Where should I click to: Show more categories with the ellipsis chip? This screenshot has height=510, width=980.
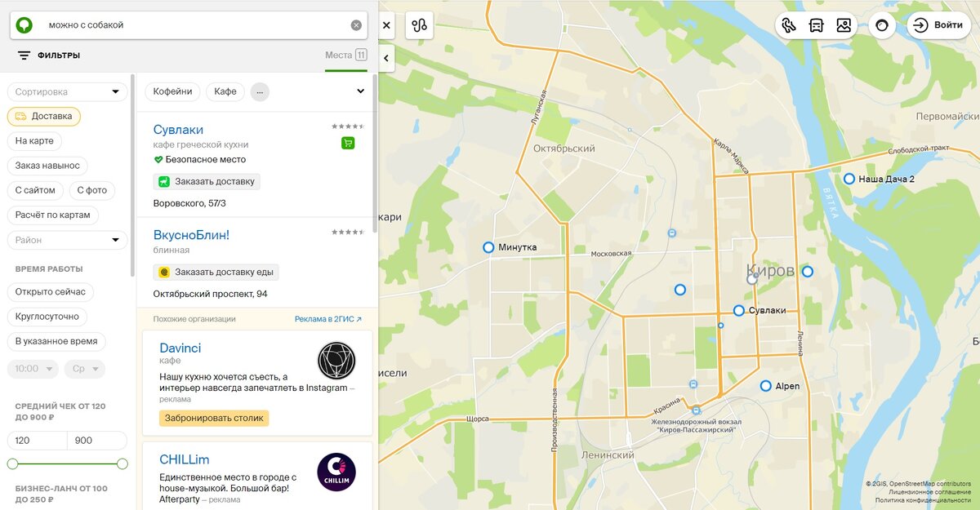pyautogui.click(x=260, y=91)
